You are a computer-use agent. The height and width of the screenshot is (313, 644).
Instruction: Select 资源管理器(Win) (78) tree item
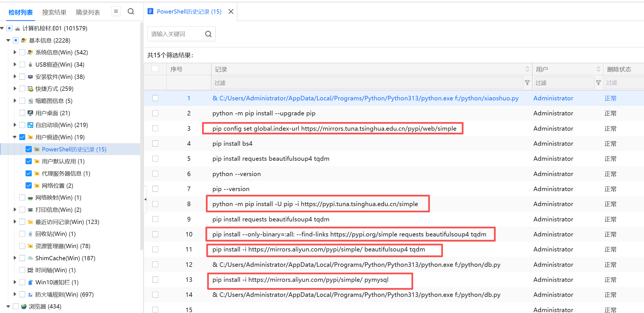tap(63, 246)
